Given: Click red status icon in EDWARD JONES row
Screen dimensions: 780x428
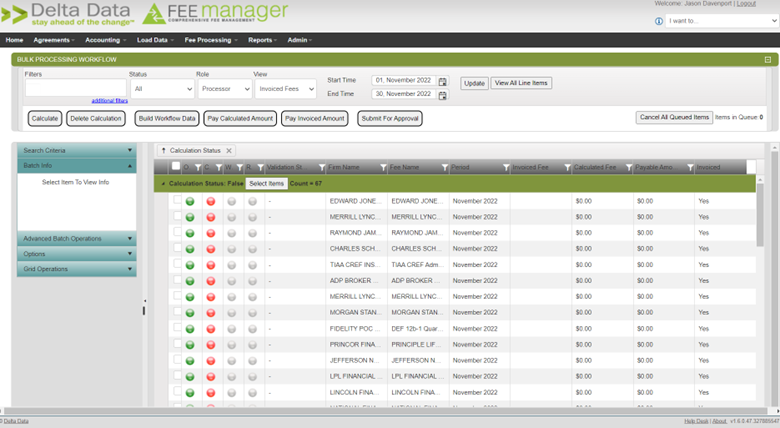Looking at the screenshot, I should (x=211, y=202).
